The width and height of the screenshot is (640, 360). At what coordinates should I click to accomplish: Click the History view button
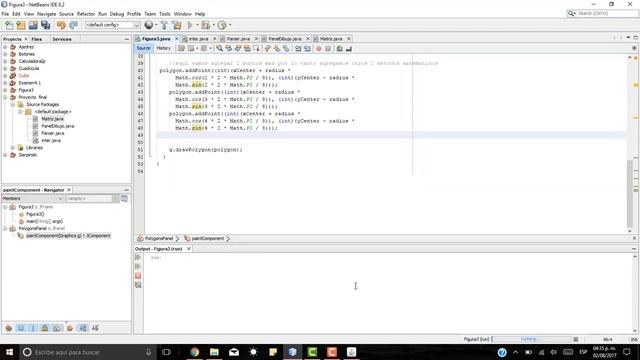163,48
